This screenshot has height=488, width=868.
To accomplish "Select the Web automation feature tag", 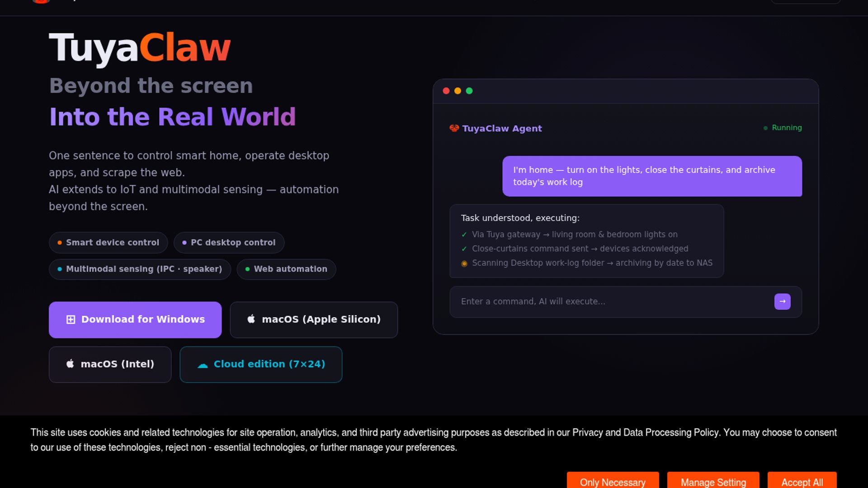I will coord(286,269).
